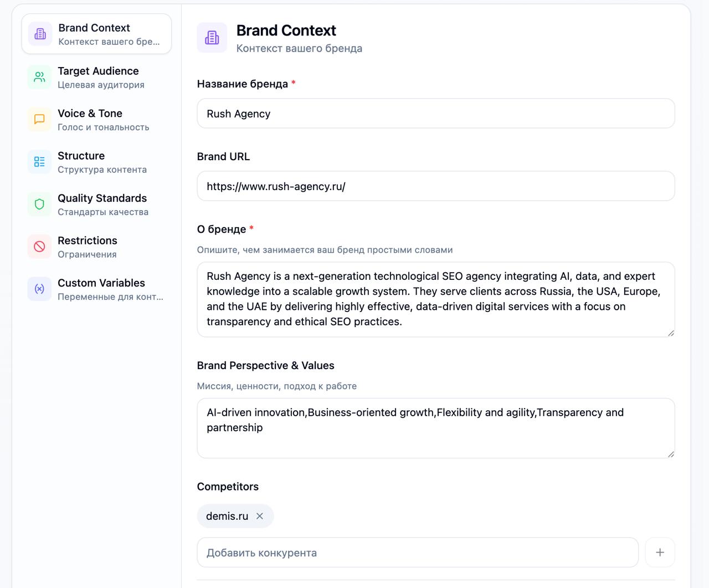Image resolution: width=709 pixels, height=588 pixels.
Task: Click the Restrictions prohibited icon
Action: [39, 247]
